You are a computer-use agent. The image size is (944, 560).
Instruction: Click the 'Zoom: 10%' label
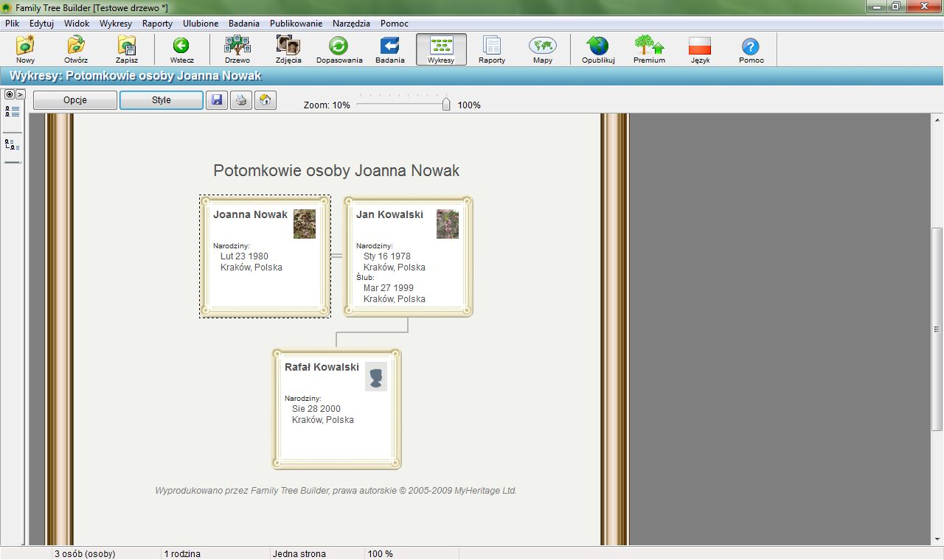(327, 105)
